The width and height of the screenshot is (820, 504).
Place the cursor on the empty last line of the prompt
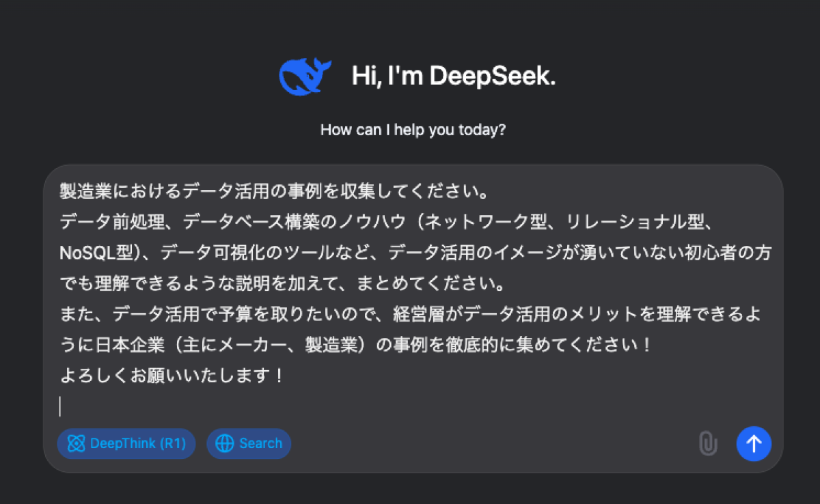[273, 407]
